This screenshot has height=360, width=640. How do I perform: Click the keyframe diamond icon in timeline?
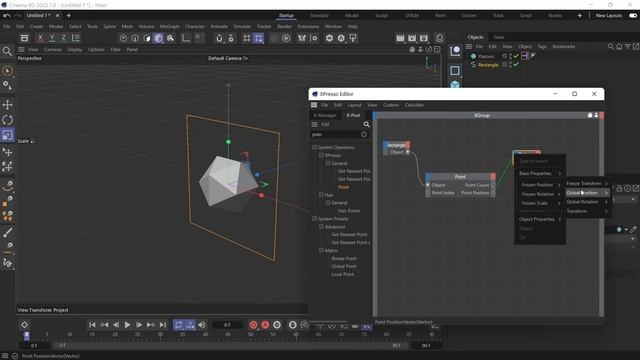click(x=24, y=325)
